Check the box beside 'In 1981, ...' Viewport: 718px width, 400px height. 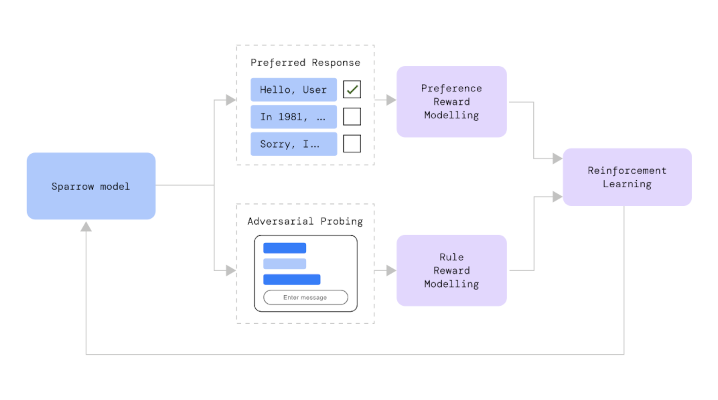[352, 117]
